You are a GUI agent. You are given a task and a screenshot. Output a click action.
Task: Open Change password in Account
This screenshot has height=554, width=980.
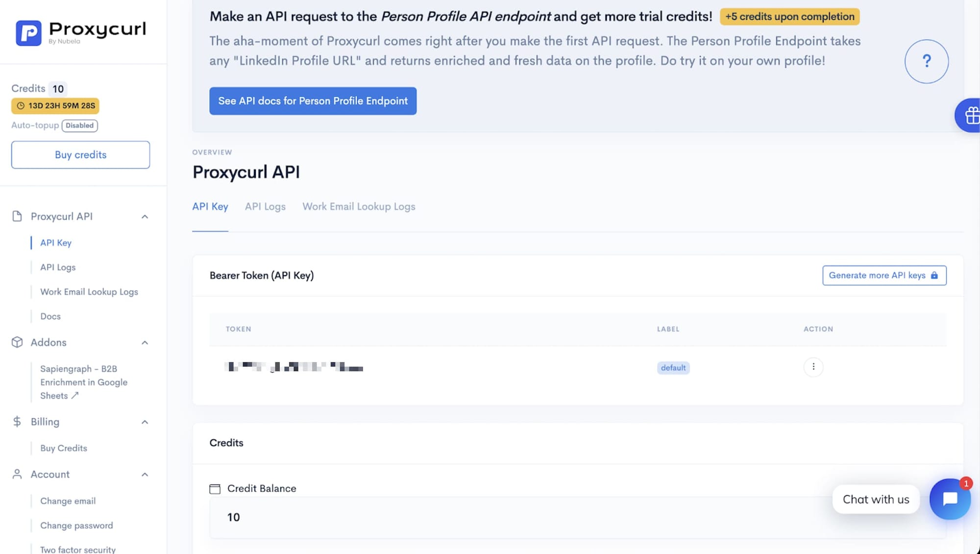76,525
